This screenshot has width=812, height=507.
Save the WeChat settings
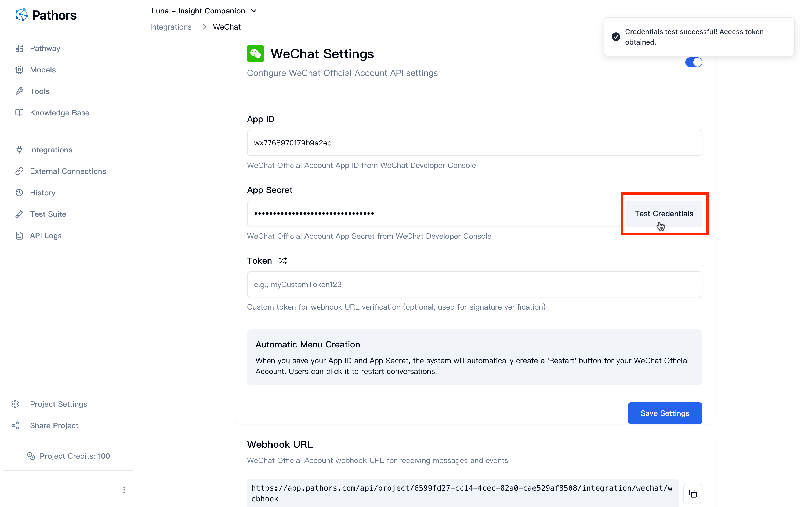[664, 413]
